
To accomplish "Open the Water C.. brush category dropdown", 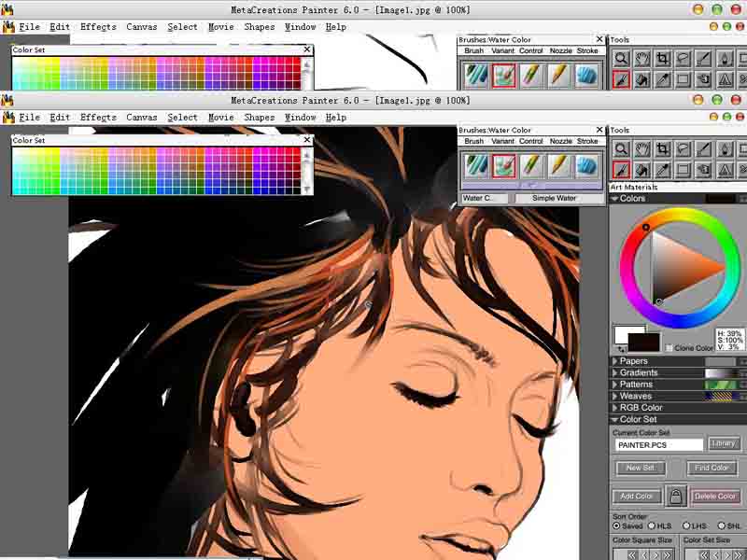I will click(484, 198).
